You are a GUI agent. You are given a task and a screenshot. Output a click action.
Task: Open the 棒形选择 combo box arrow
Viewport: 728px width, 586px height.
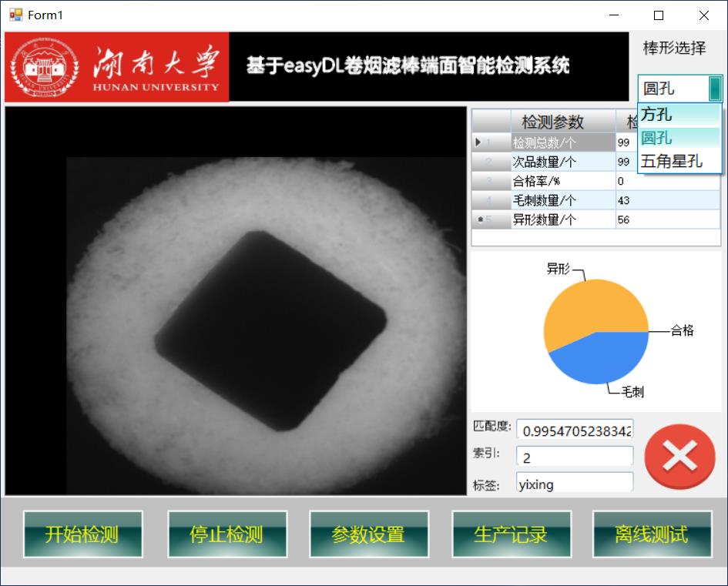(715, 89)
